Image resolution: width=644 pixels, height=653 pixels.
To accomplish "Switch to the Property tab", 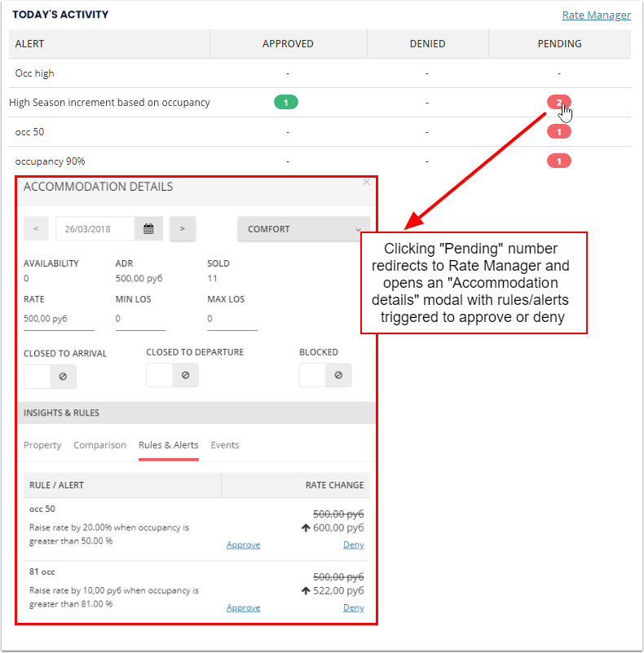I will tap(42, 445).
